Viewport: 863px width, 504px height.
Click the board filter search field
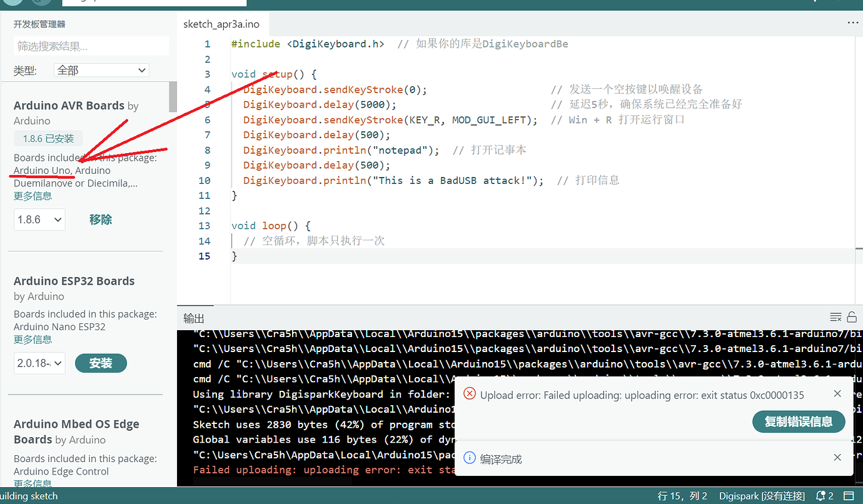pos(91,46)
